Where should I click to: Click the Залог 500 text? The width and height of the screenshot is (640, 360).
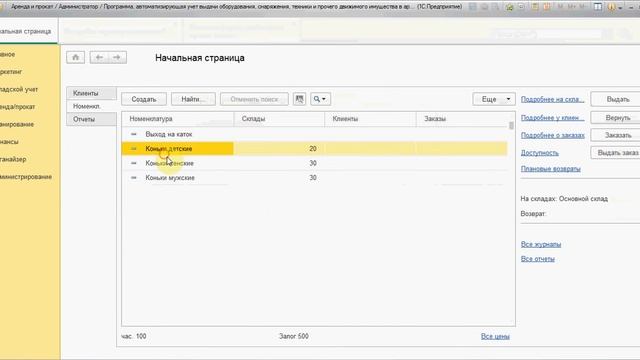tap(294, 336)
